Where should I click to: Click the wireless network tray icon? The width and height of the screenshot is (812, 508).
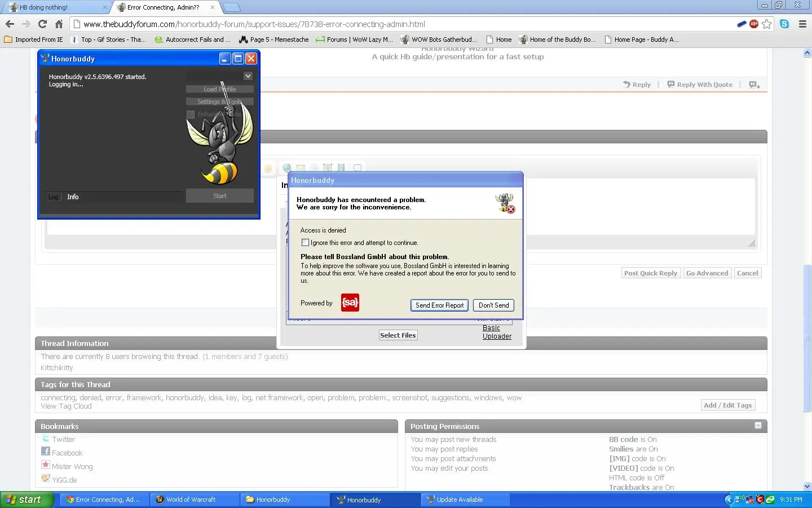pyautogui.click(x=740, y=500)
